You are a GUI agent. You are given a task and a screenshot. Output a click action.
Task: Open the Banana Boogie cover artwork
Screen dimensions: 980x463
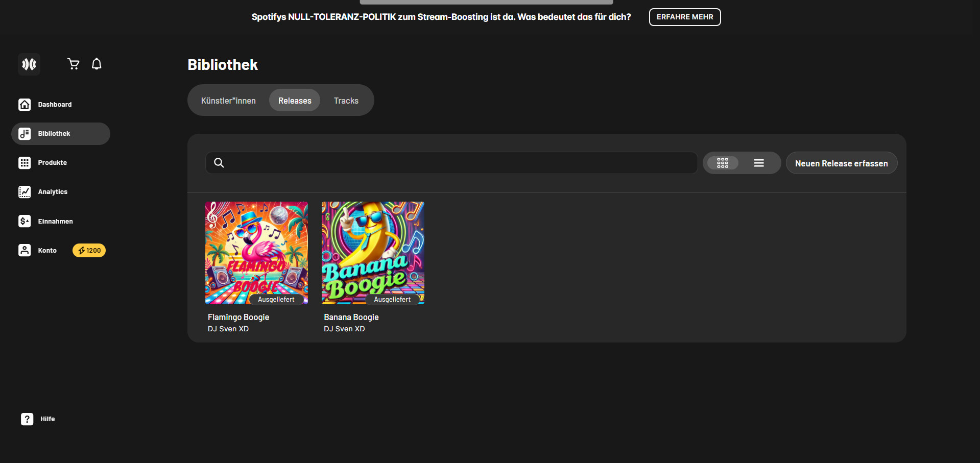tap(373, 253)
